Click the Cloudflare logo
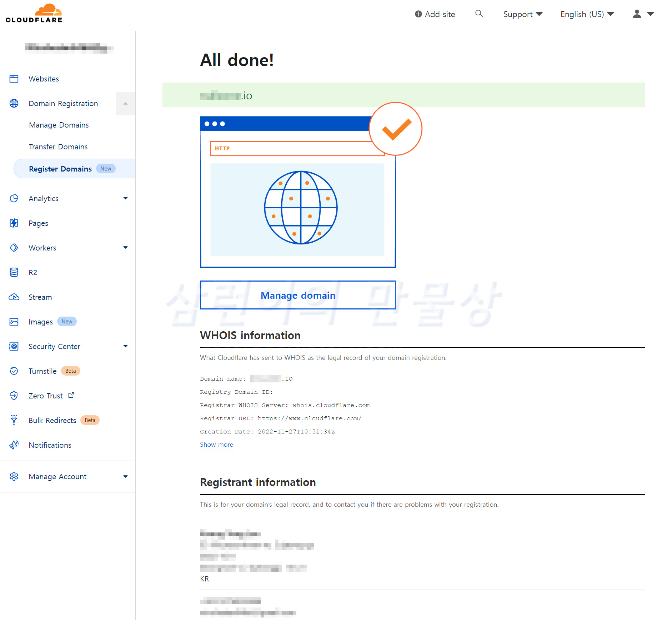Viewport: 672px width, 620px height. click(34, 13)
